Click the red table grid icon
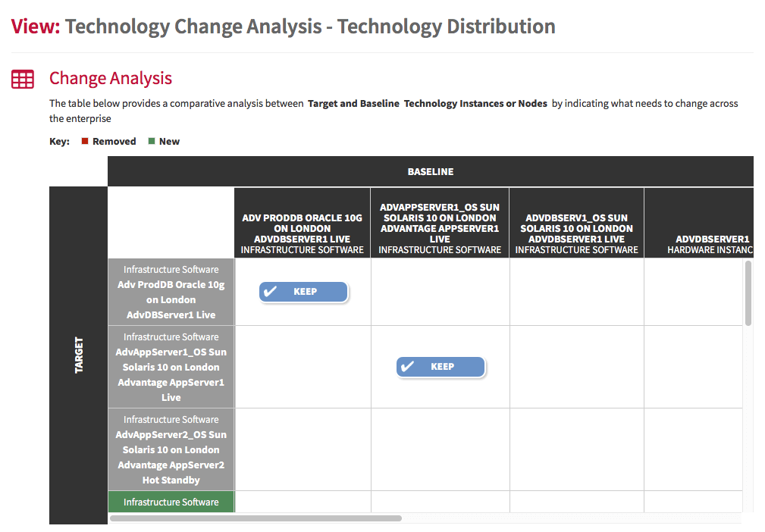Viewport: 765px width, 532px height. 23,79
